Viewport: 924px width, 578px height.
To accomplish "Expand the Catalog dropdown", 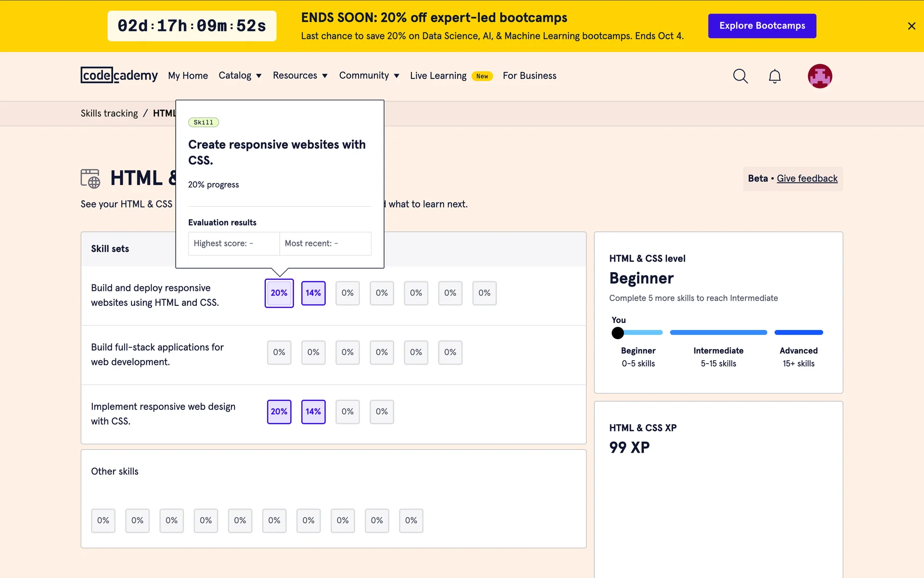I will tap(240, 76).
